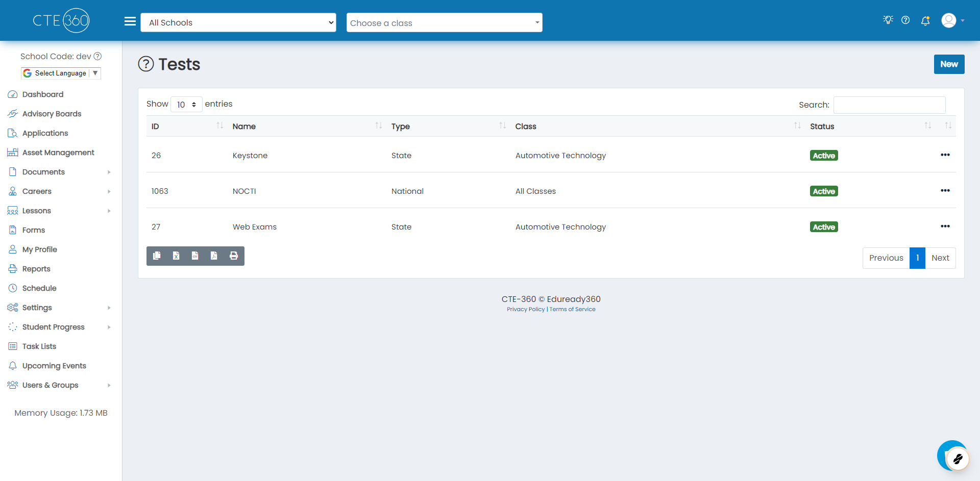Sort table by Type column

pos(448,126)
